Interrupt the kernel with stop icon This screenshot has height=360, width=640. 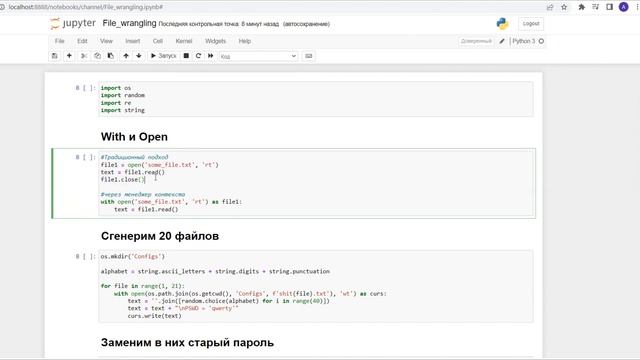186,56
